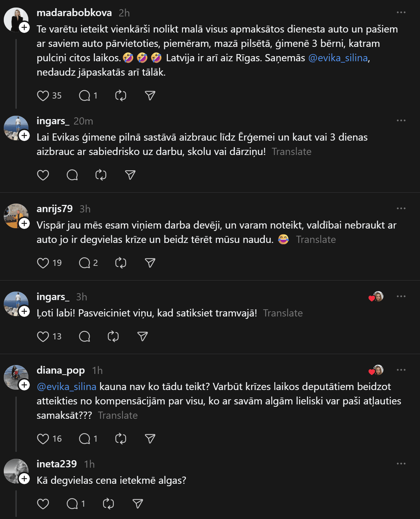Share ingars_ tramvajā comment
Viewport: 420px width, 519px height.
(x=143, y=337)
